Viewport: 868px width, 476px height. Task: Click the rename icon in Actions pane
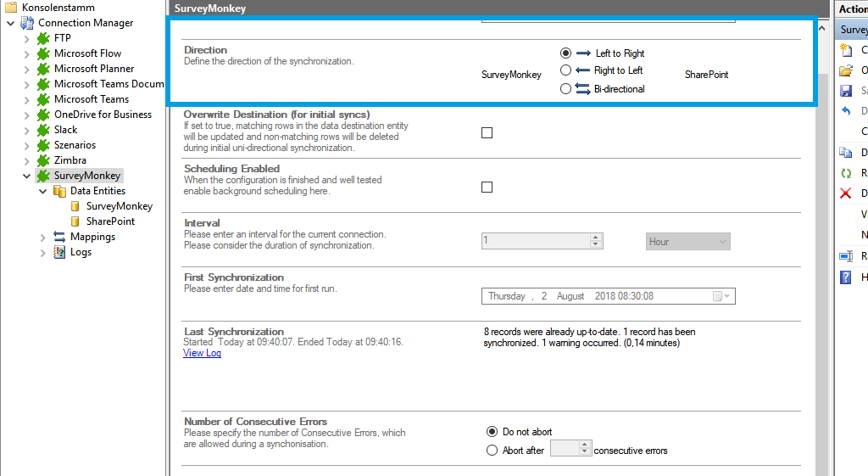tap(845, 256)
